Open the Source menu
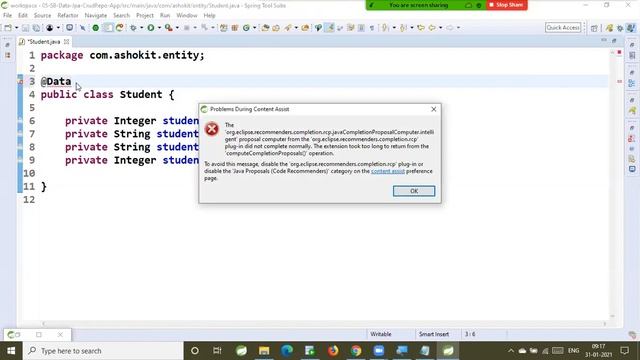Screen dimensions: 640x360 (x=42, y=15)
